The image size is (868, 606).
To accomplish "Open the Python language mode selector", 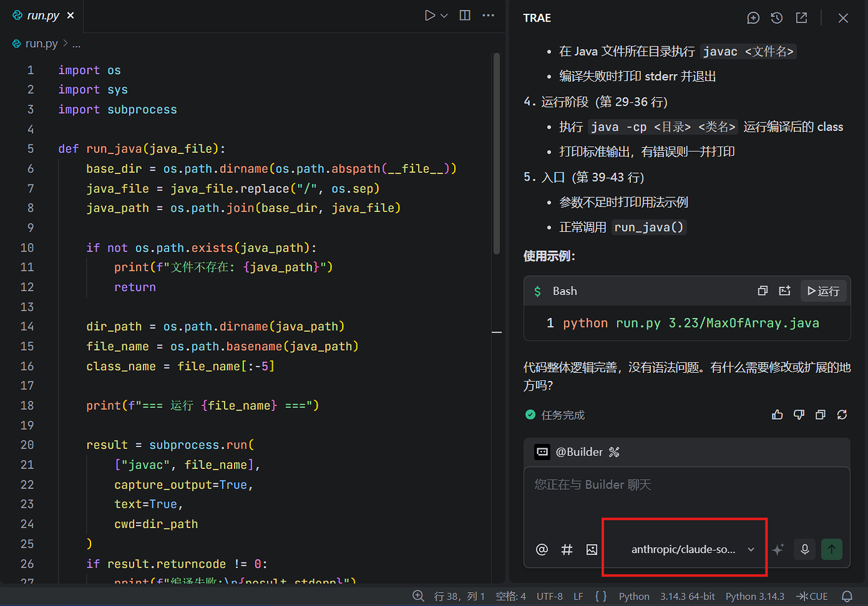I will coord(634,596).
